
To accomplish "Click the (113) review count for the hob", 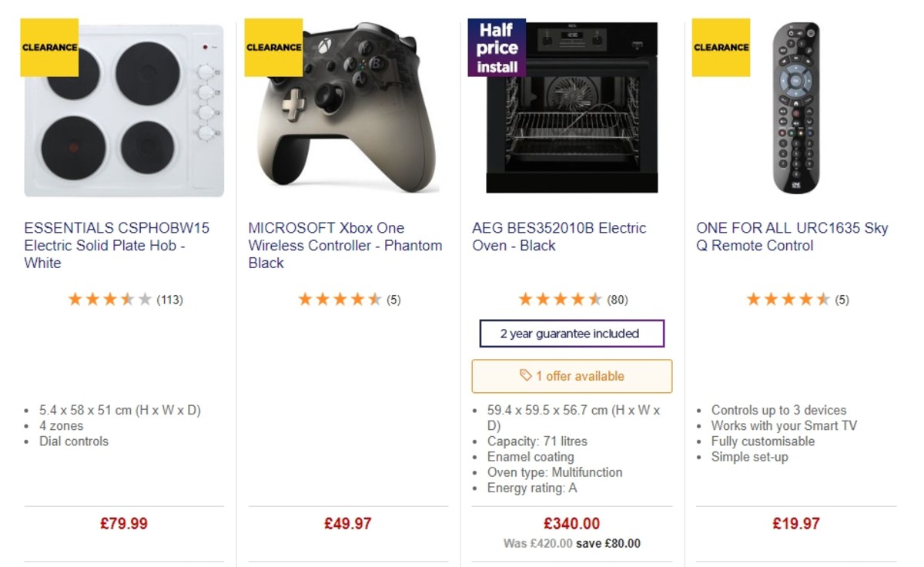I will coord(171,300).
